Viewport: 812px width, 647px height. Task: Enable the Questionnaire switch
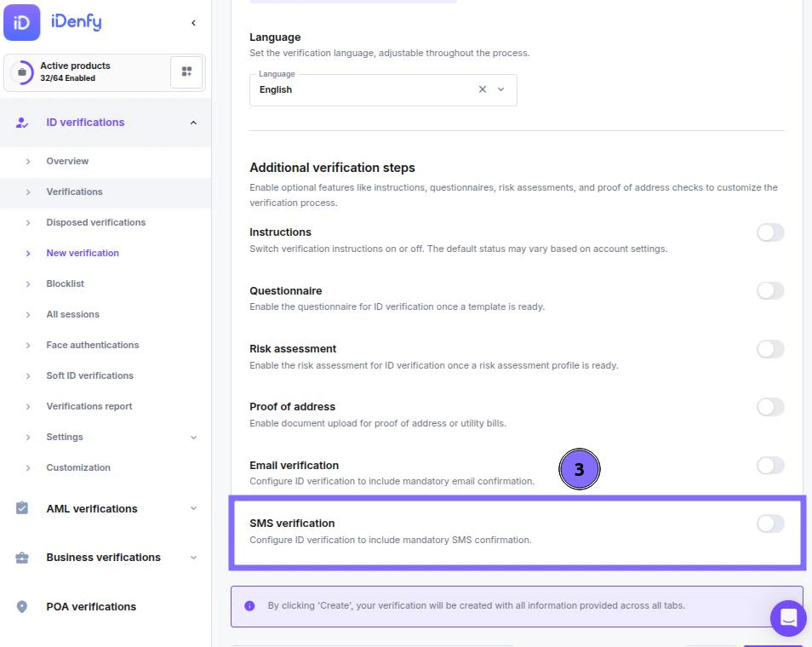tap(770, 290)
